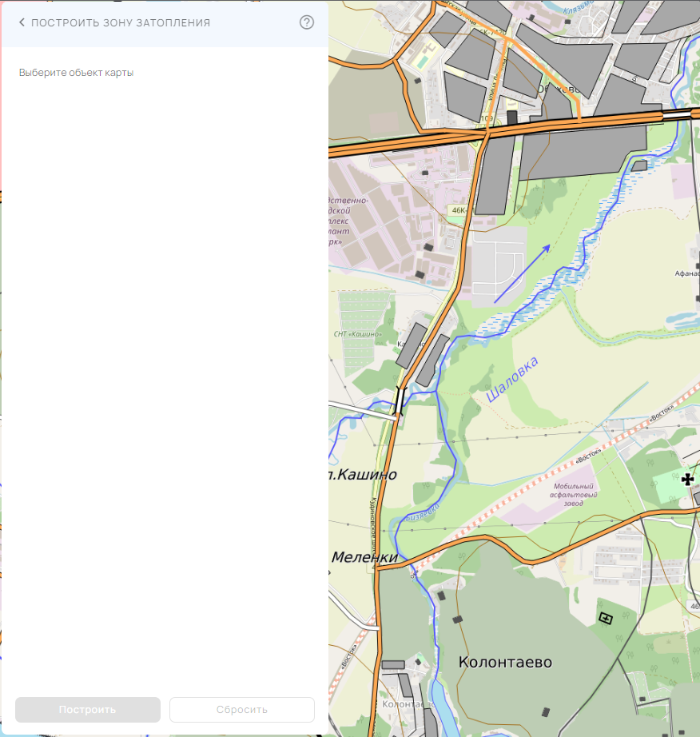
Task: Click the Построить зону затопления header title
Action: coord(121,22)
